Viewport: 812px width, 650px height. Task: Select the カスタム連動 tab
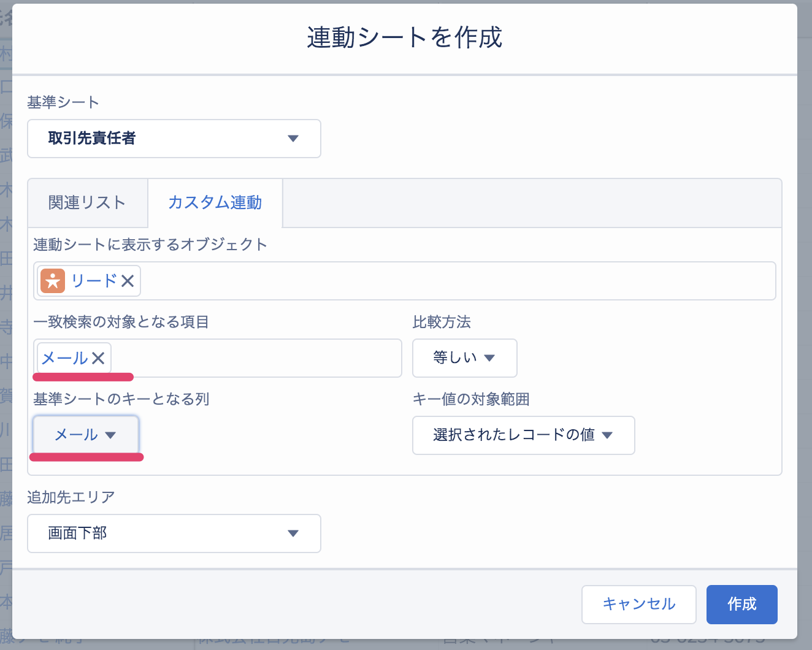tap(215, 202)
